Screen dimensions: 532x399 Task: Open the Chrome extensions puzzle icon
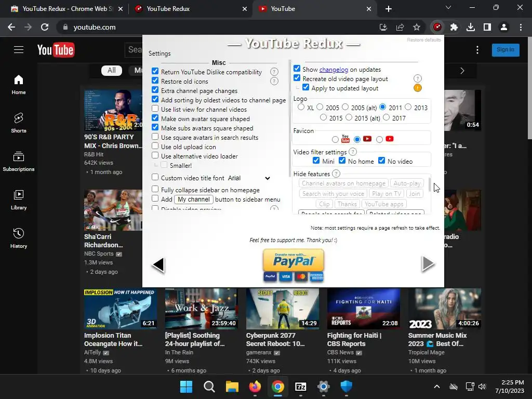(x=454, y=27)
